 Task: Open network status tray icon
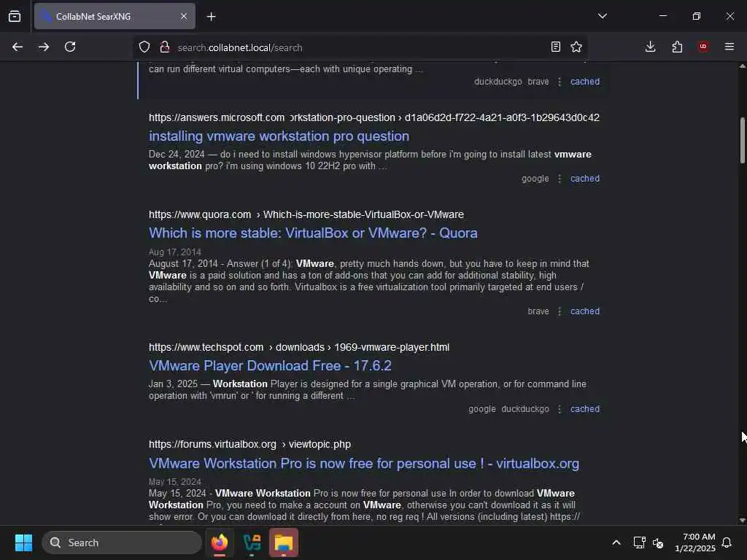(x=639, y=542)
